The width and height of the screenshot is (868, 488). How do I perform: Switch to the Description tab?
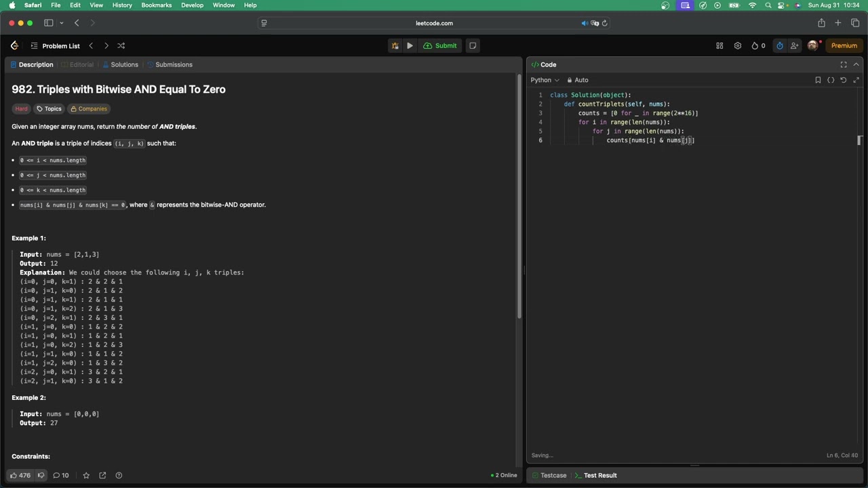[32, 64]
